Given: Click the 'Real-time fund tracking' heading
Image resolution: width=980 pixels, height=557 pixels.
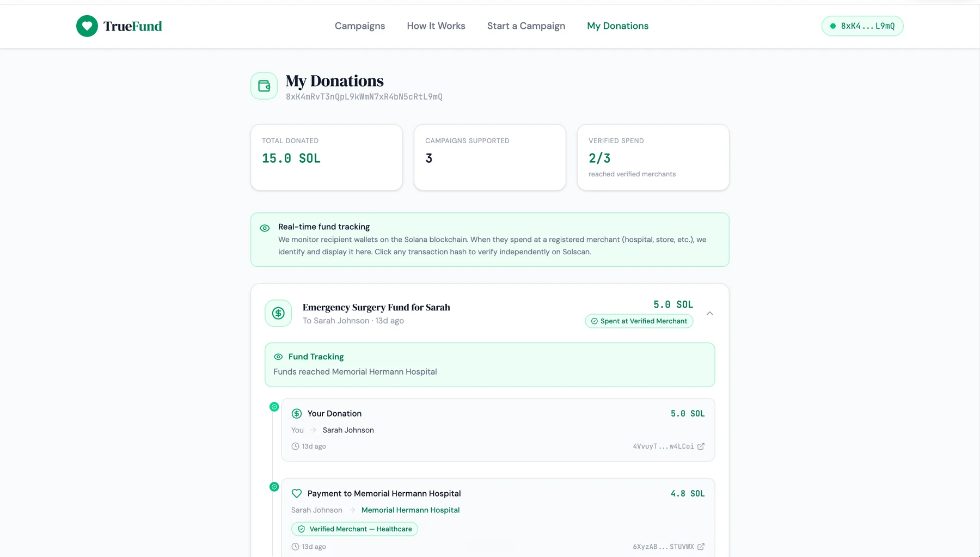Looking at the screenshot, I should point(324,227).
